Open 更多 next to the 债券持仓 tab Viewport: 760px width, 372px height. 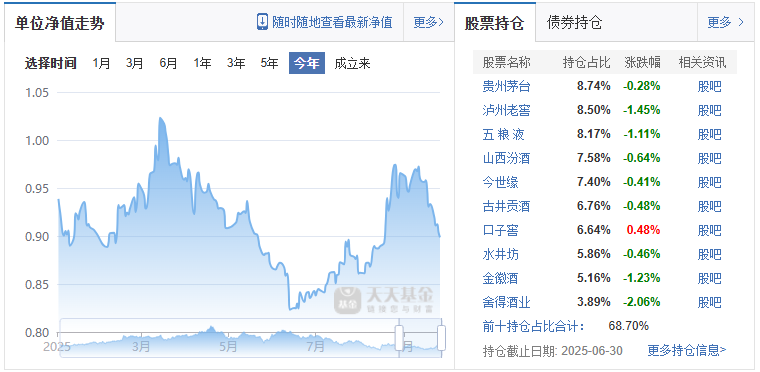tap(726, 22)
